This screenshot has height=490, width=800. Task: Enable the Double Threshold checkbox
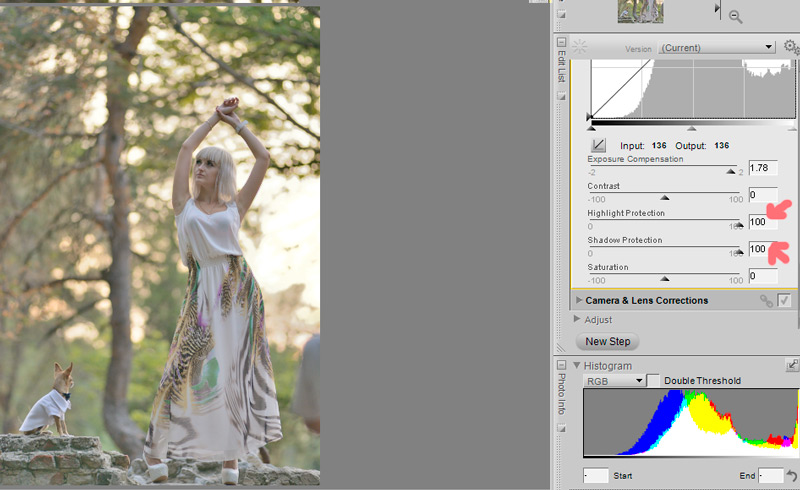[654, 380]
